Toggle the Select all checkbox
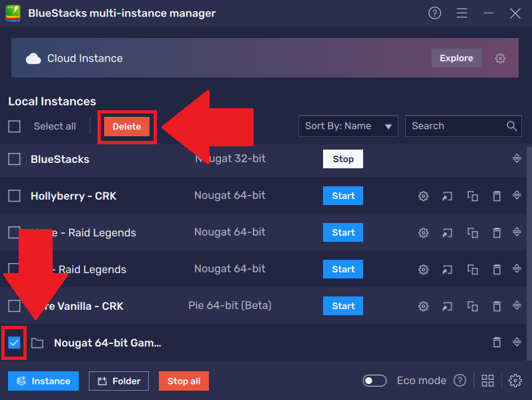The width and height of the screenshot is (532, 400). coord(14,126)
